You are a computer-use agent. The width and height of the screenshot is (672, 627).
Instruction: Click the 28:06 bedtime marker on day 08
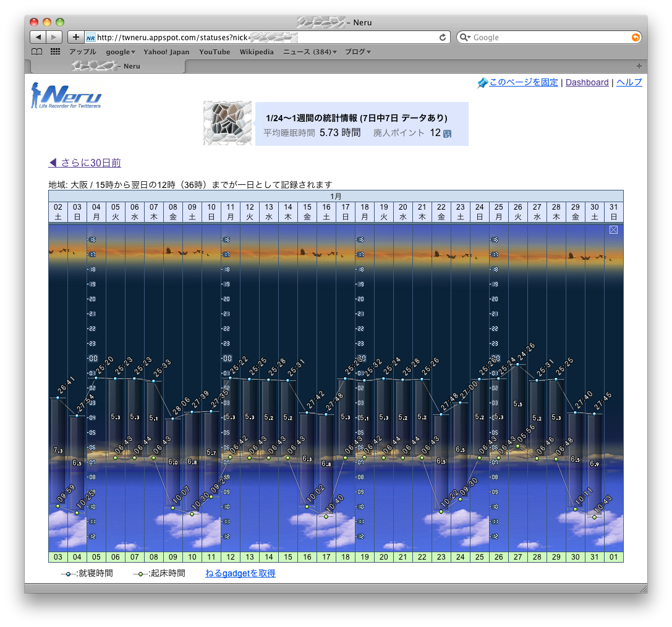(x=172, y=419)
